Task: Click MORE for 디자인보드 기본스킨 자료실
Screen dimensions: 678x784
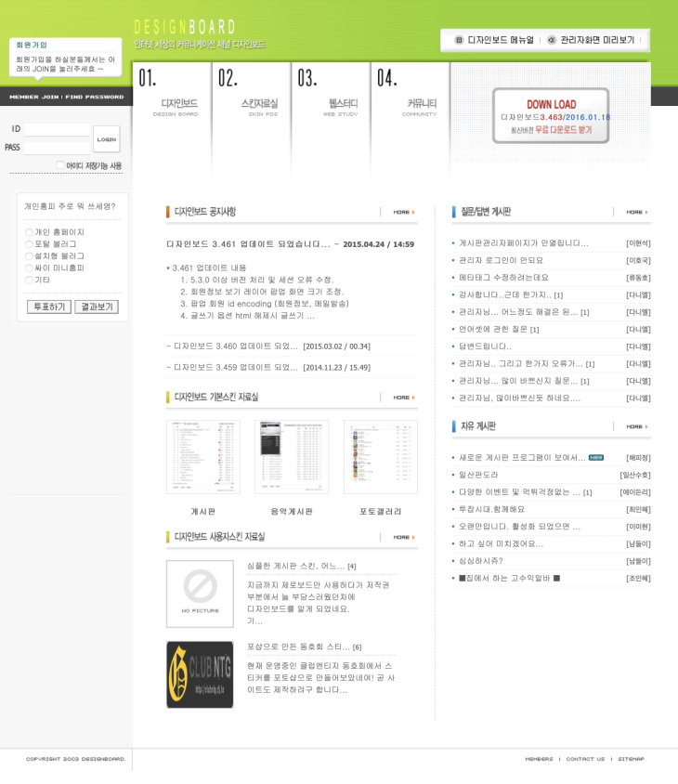Action: coord(404,398)
